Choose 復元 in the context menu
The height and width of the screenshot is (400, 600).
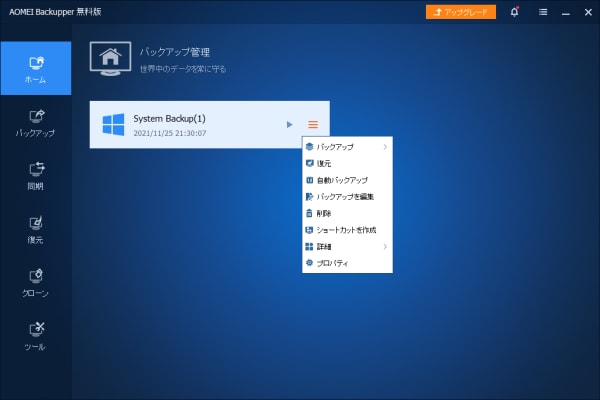[x=347, y=163]
